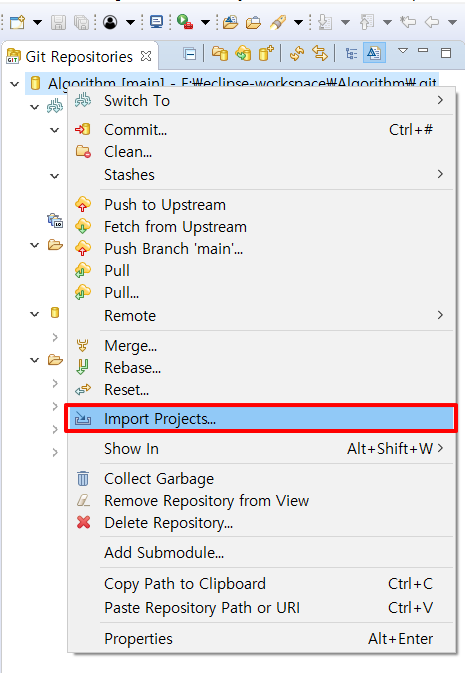465x673 pixels.
Task: Open the Search dropdown arrow
Action: click(x=298, y=22)
